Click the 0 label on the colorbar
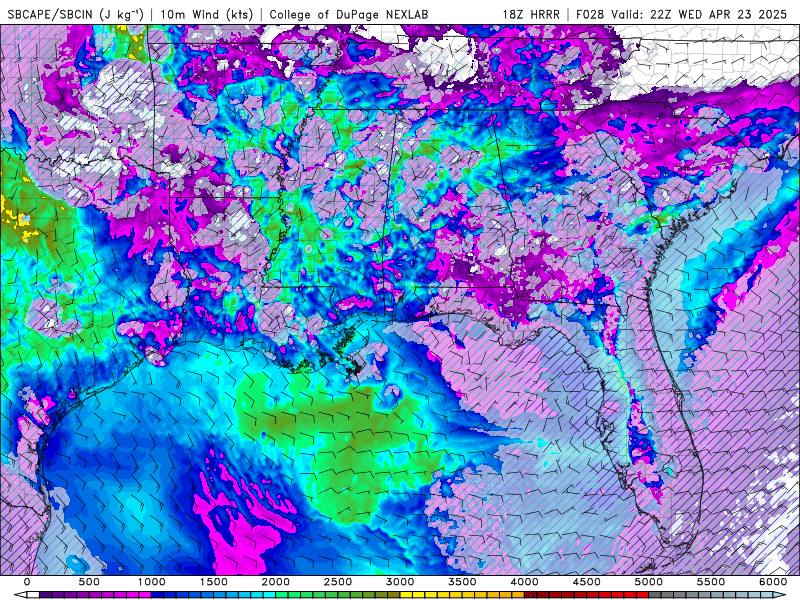The width and height of the screenshot is (800, 600). click(x=27, y=582)
